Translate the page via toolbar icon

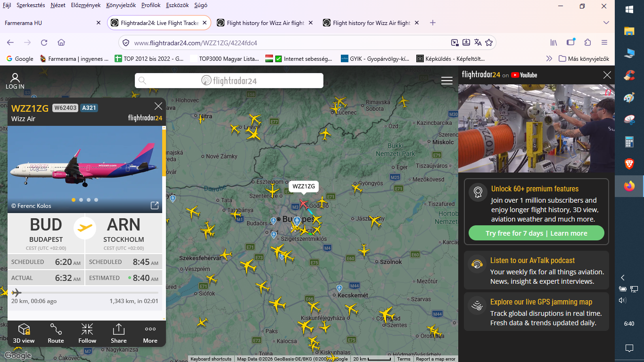click(x=478, y=42)
